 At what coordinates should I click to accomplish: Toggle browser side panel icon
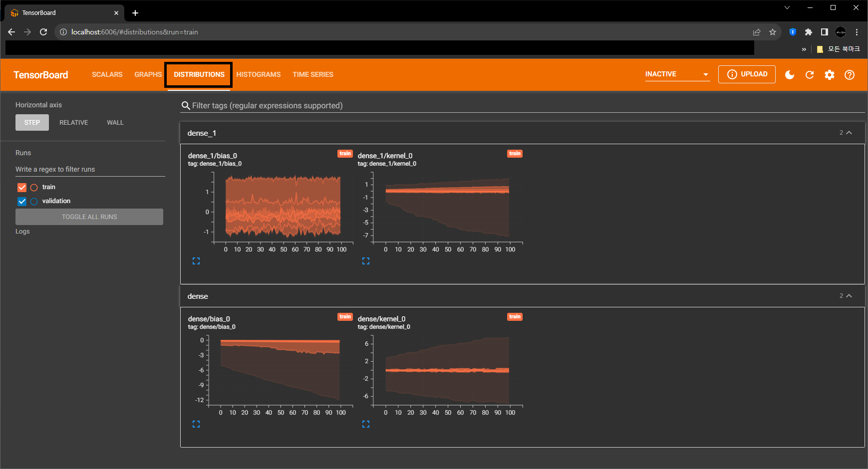[825, 32]
